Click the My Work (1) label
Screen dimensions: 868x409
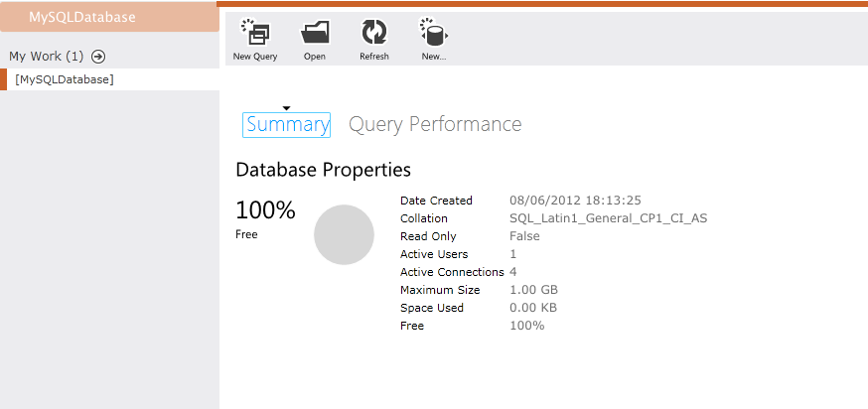(x=47, y=57)
